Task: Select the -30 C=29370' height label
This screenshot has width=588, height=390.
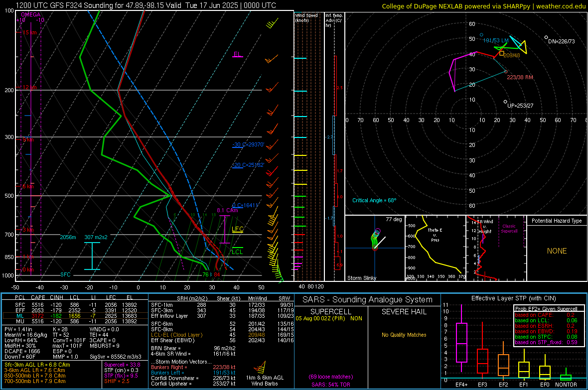Action: tap(248, 144)
